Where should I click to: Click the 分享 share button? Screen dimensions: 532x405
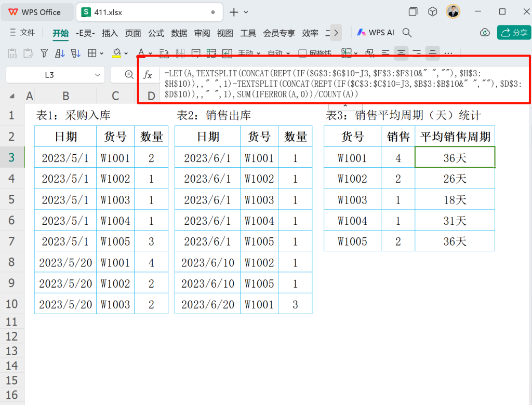pos(514,33)
